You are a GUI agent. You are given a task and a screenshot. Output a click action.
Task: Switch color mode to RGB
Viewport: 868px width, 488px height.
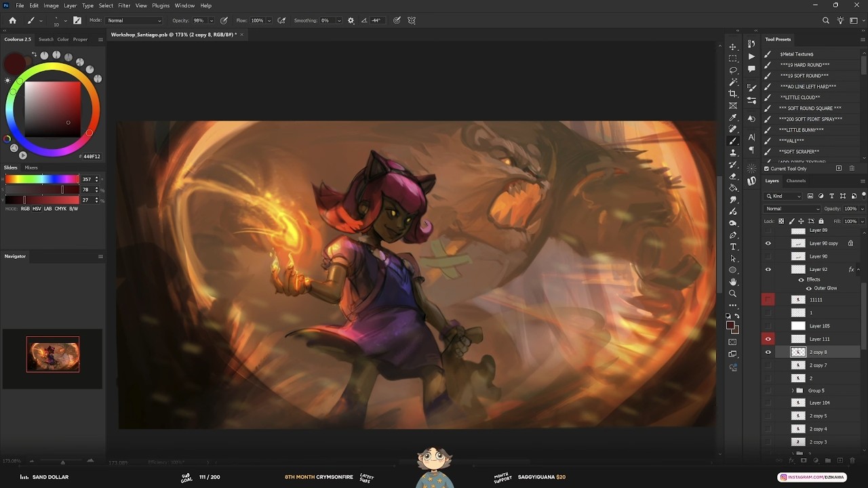(25, 209)
